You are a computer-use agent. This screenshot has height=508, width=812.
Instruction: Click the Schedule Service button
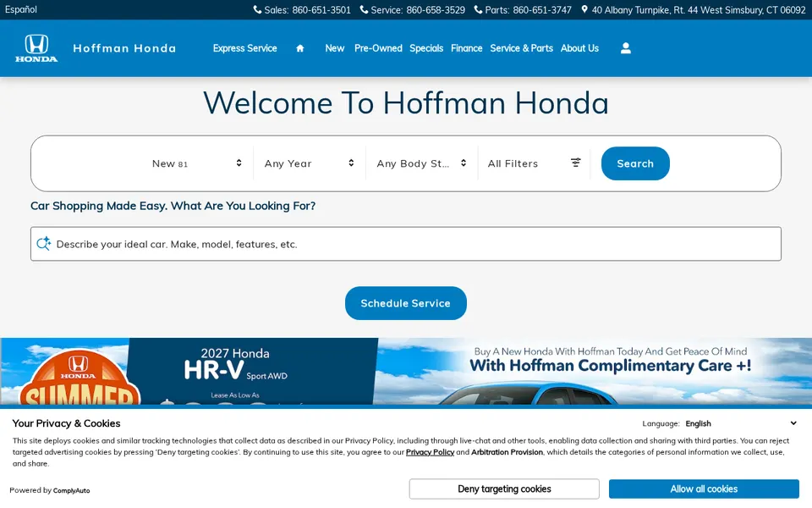tap(405, 303)
